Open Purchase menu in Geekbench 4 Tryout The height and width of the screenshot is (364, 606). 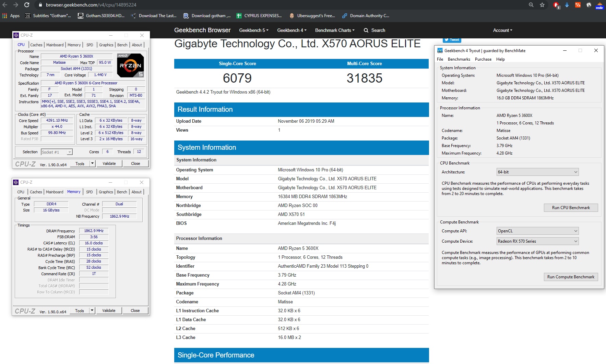(x=483, y=59)
